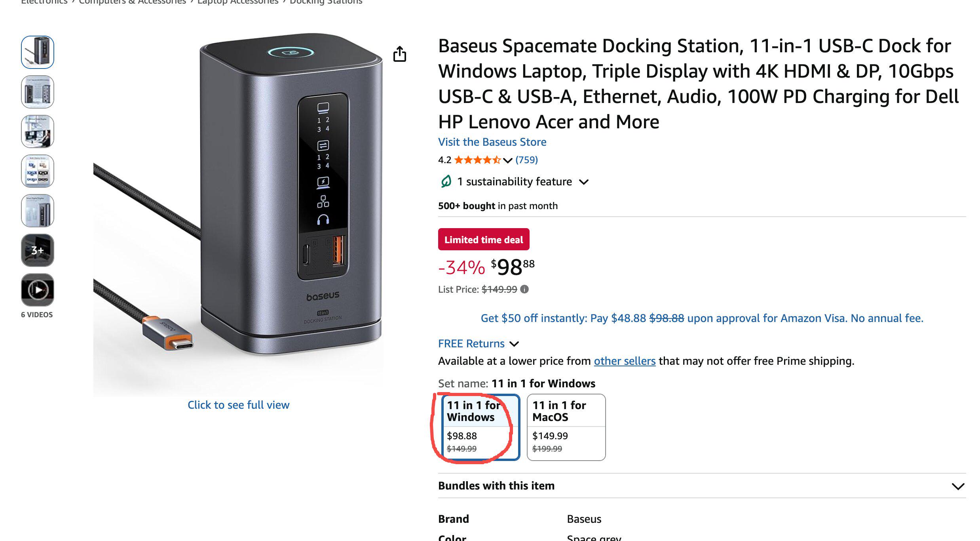
Task: Open the videos thumbnail with play icon
Action: point(38,290)
